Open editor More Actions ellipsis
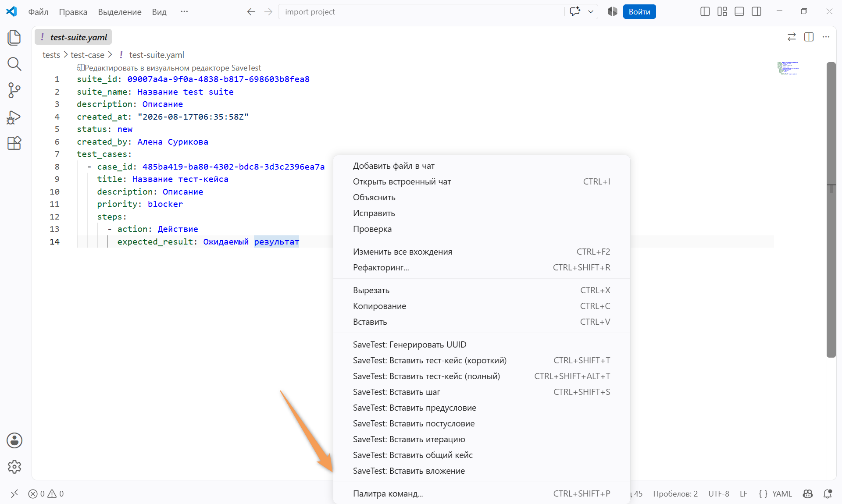The width and height of the screenshot is (842, 504). click(x=826, y=37)
